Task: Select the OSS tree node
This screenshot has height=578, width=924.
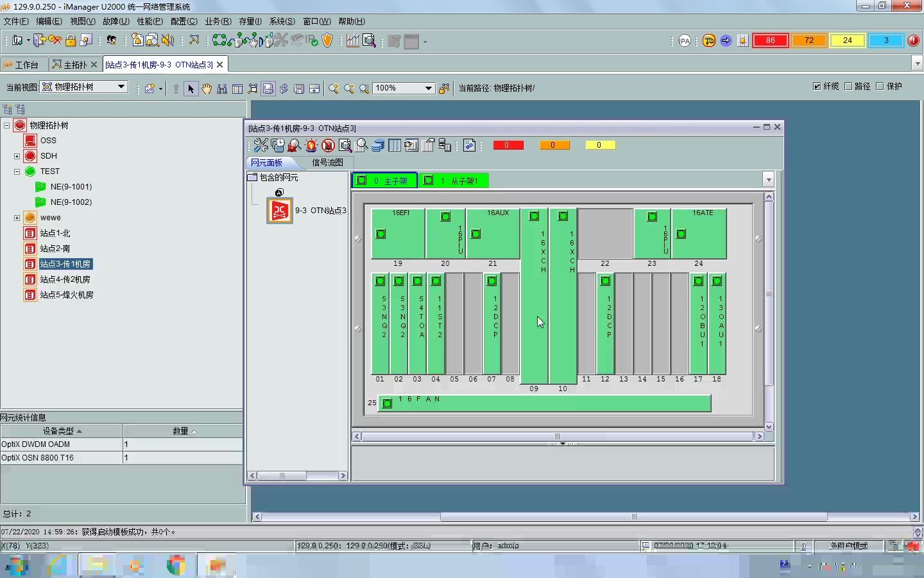Action: click(x=48, y=141)
